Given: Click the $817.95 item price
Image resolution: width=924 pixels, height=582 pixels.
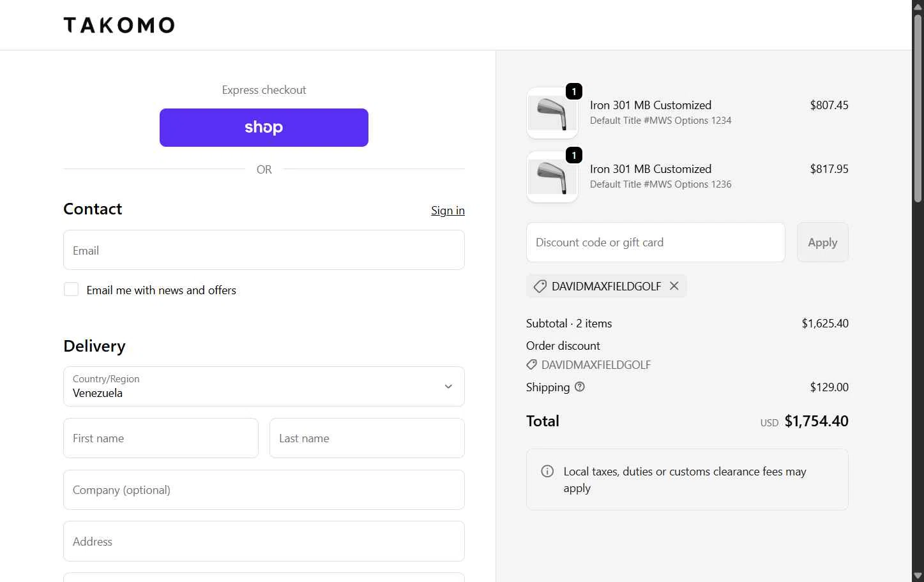Looking at the screenshot, I should click(x=829, y=169).
